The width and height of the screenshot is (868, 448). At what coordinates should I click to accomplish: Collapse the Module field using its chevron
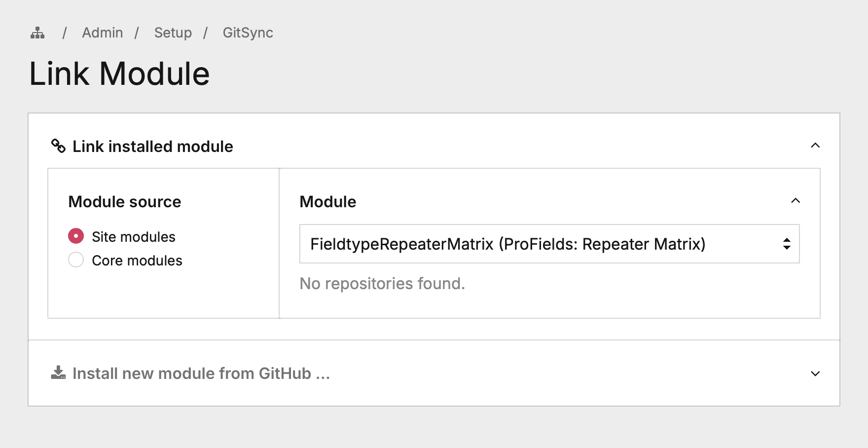[796, 201]
